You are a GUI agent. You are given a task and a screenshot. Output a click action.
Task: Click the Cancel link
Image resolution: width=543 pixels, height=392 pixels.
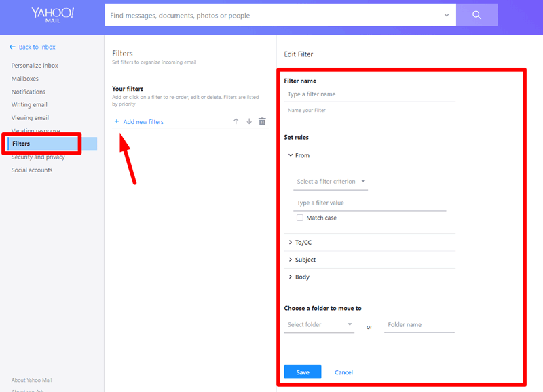(343, 372)
